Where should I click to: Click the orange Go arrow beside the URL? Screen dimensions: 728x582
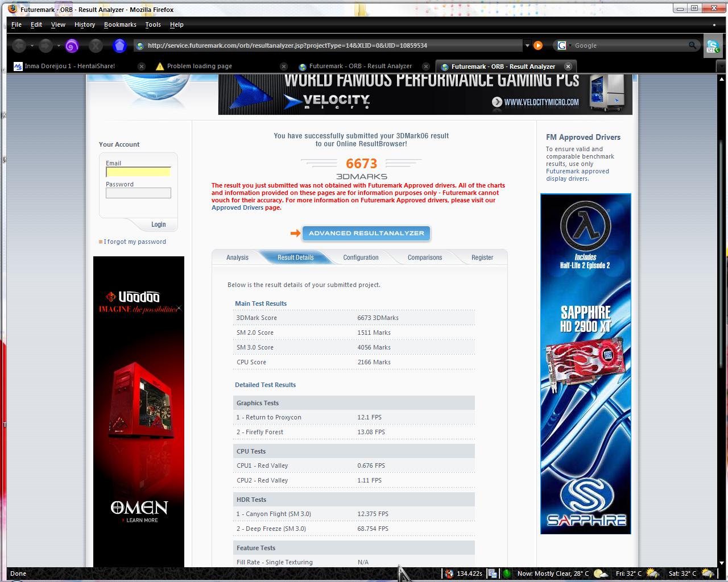pyautogui.click(x=538, y=45)
